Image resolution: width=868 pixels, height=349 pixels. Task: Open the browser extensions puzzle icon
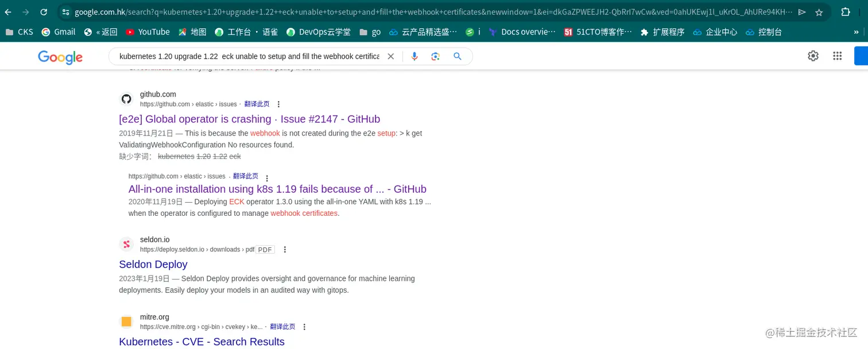pos(846,12)
